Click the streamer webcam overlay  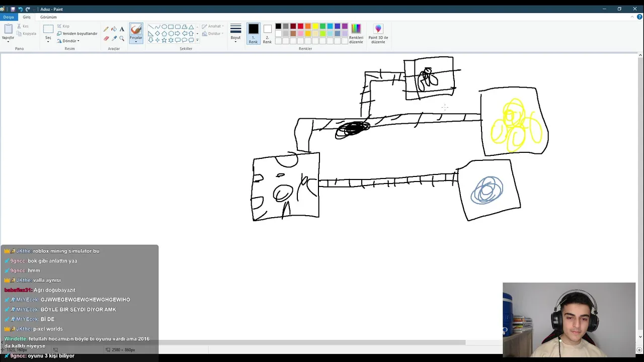[x=569, y=320]
